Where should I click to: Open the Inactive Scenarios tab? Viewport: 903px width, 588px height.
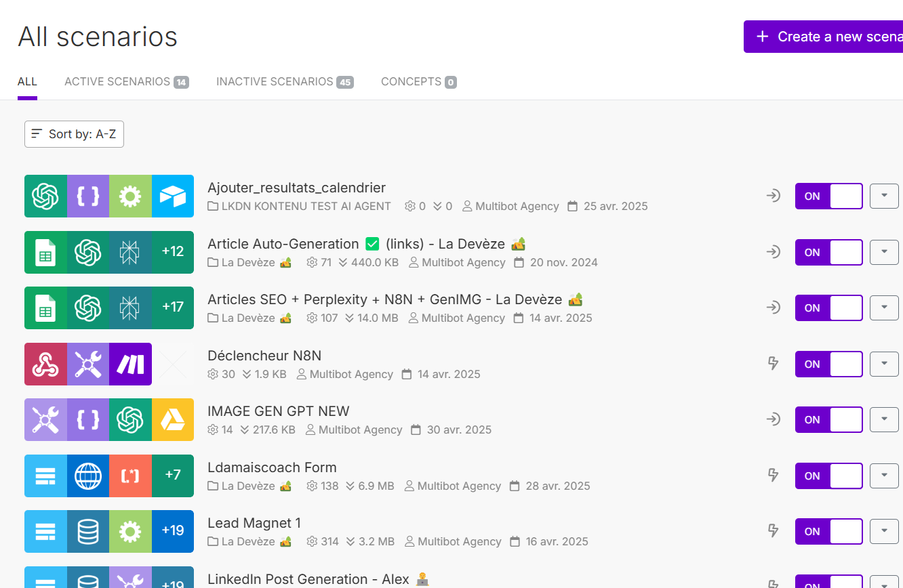pyautogui.click(x=284, y=82)
